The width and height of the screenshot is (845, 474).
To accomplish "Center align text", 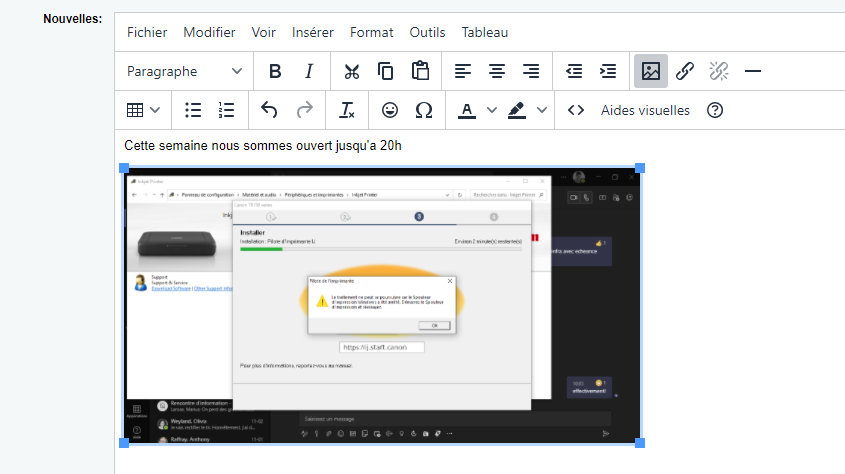I will click(x=496, y=71).
